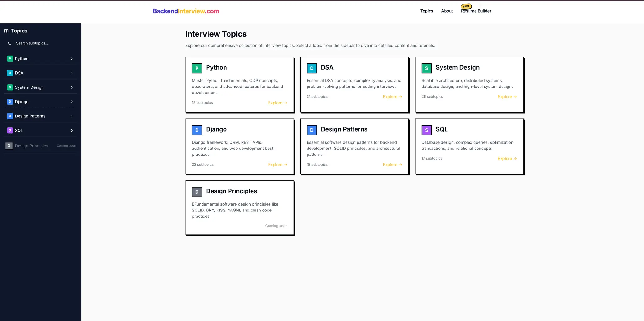
Task: Expand the System Design chevron in sidebar
Action: pos(72,87)
